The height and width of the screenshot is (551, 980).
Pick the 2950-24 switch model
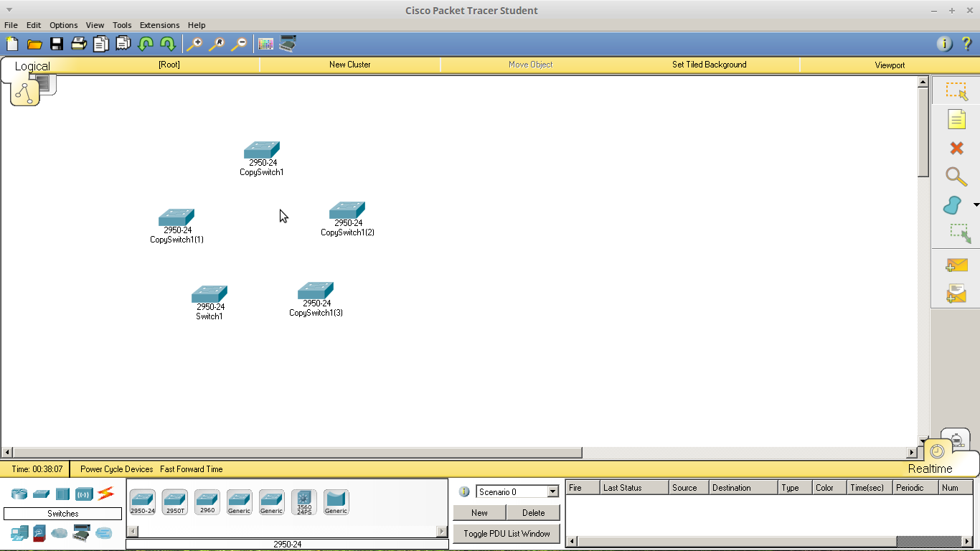142,502
